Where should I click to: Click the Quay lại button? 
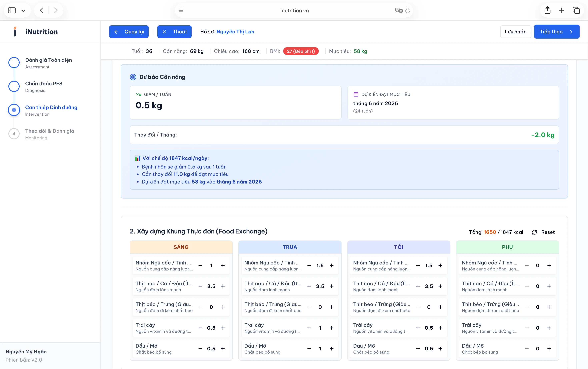129,32
